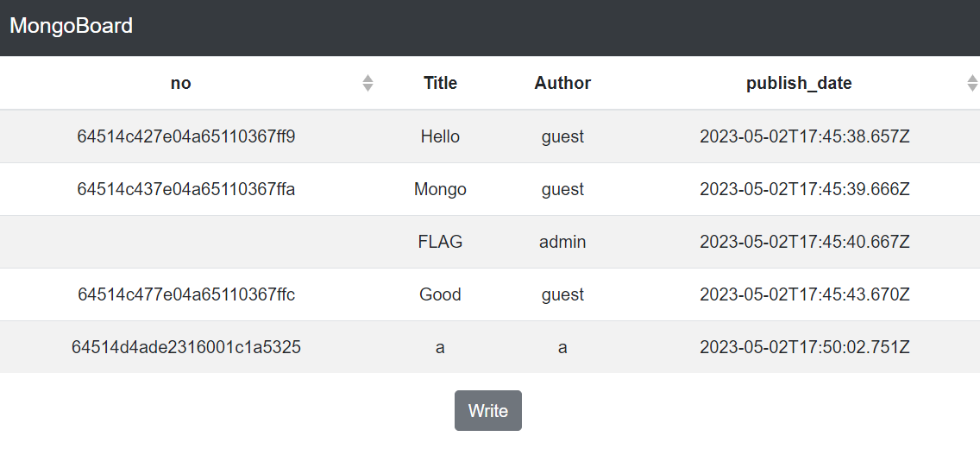This screenshot has width=980, height=449.
Task: Open the MongoBoard brand link
Action: [x=72, y=26]
